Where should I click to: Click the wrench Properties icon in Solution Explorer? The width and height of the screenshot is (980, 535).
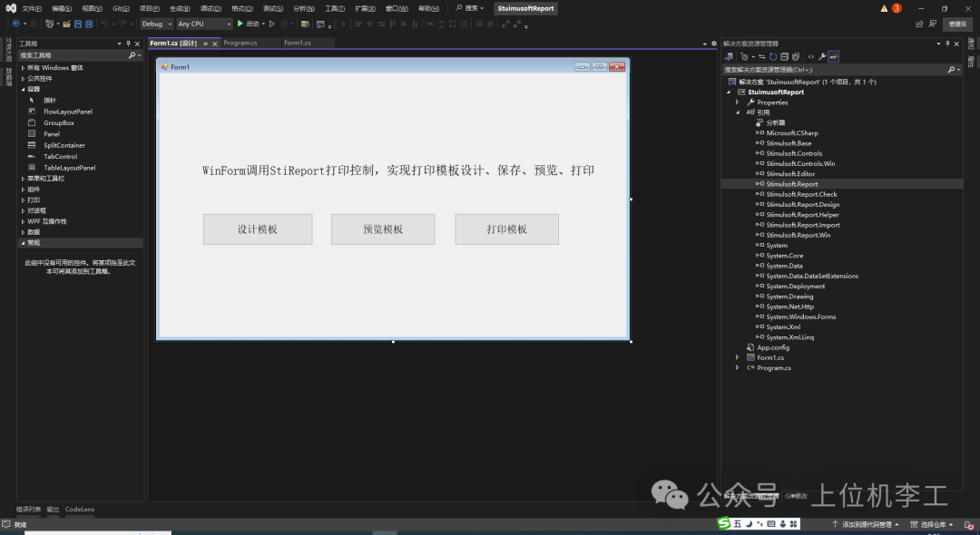[822, 56]
